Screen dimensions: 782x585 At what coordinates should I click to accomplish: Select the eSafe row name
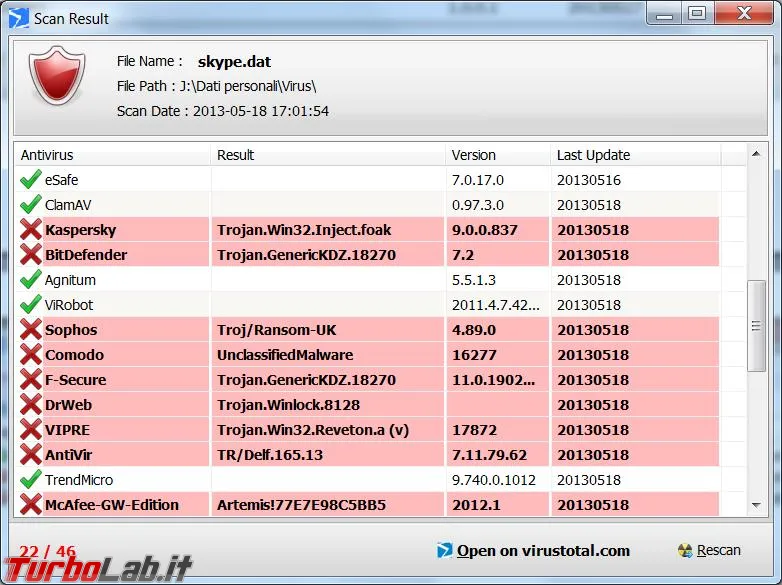tap(61, 180)
